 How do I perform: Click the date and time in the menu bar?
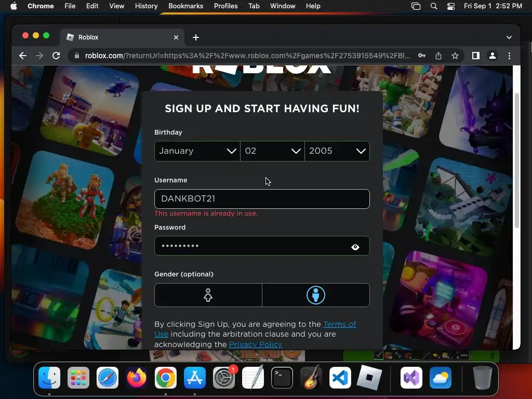[x=493, y=6]
